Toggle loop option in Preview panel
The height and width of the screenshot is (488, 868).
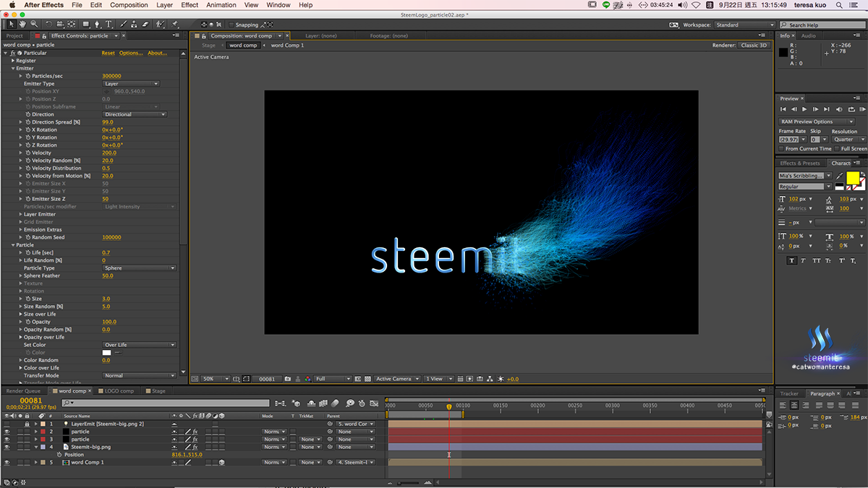(850, 109)
